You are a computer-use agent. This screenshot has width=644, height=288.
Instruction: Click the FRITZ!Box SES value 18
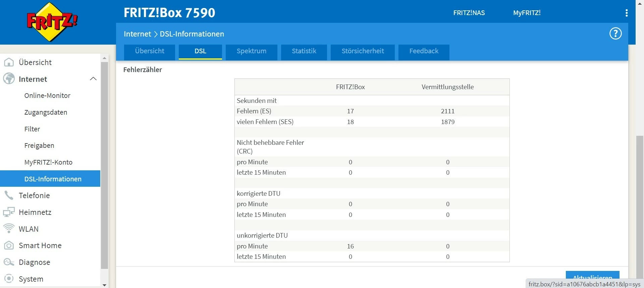point(351,122)
